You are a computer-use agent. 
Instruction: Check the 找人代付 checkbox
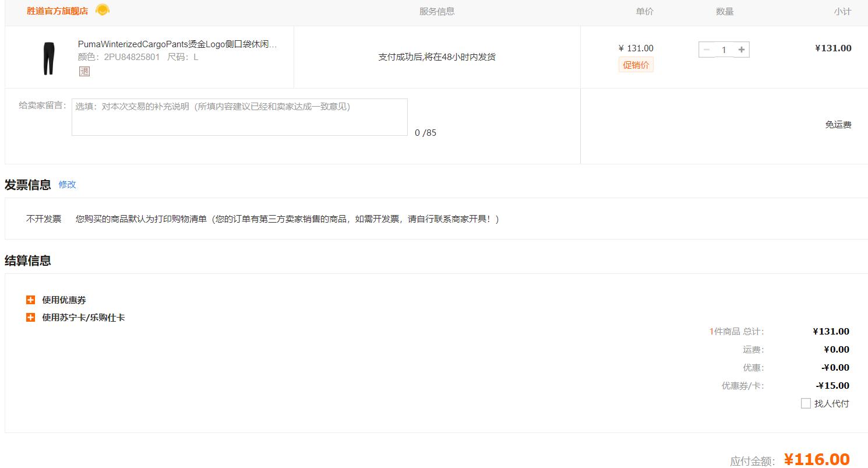pos(806,403)
